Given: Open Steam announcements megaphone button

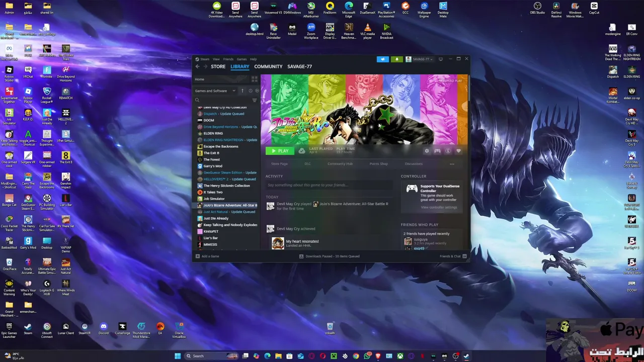Looking at the screenshot, I should click(x=383, y=59).
